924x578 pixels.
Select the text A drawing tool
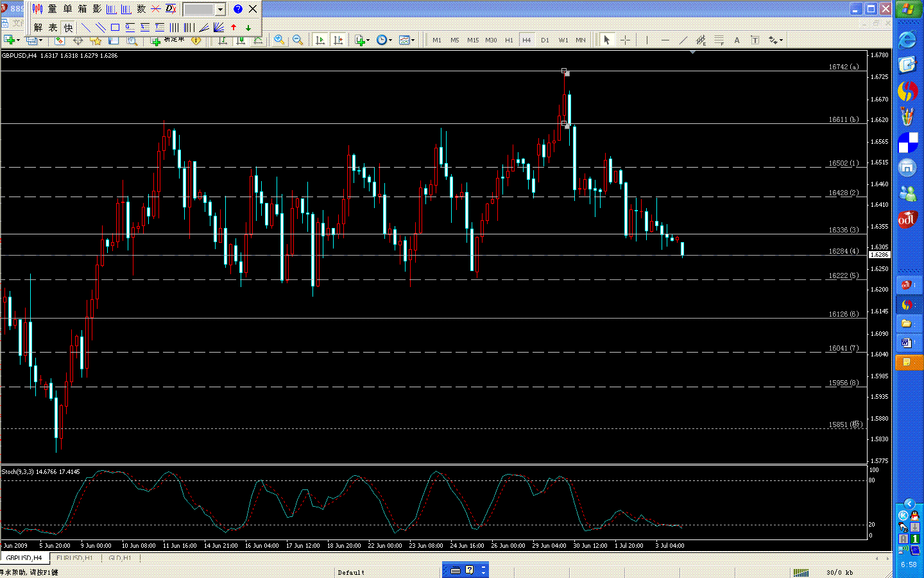[x=737, y=40]
